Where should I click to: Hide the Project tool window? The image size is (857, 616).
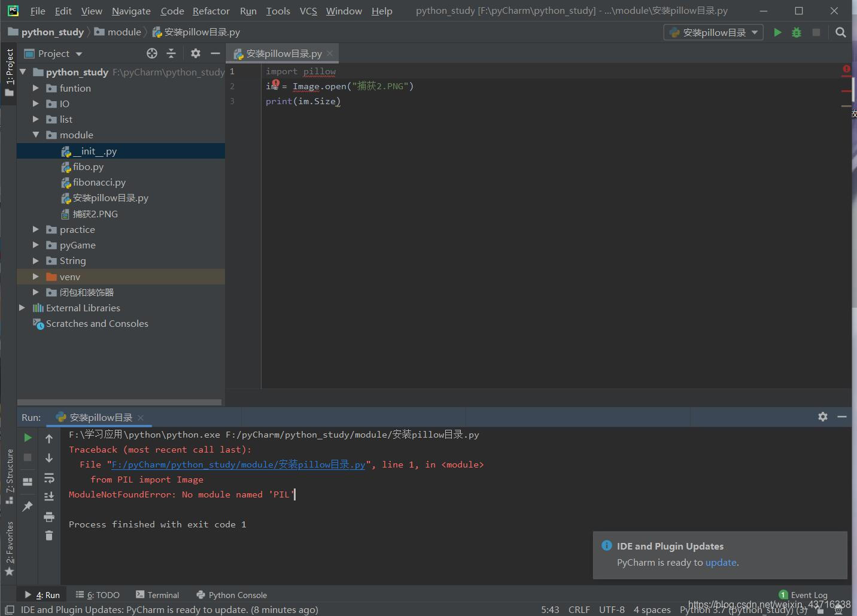215,53
